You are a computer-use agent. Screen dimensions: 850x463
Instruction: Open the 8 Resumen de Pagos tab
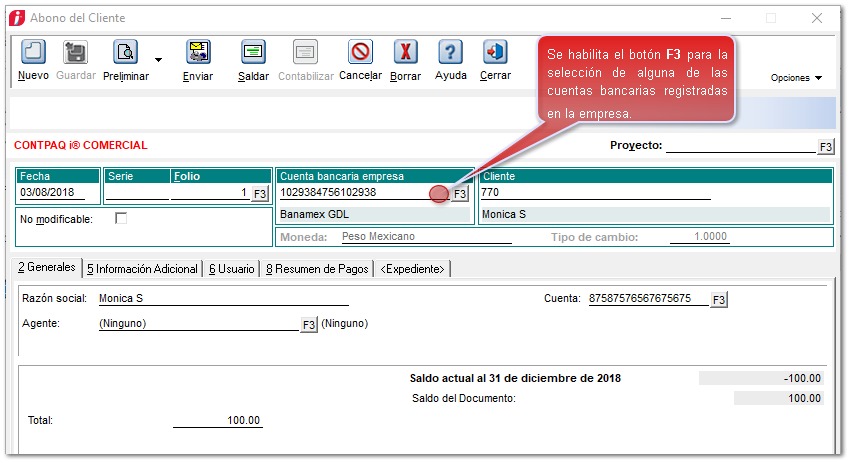coord(316,269)
